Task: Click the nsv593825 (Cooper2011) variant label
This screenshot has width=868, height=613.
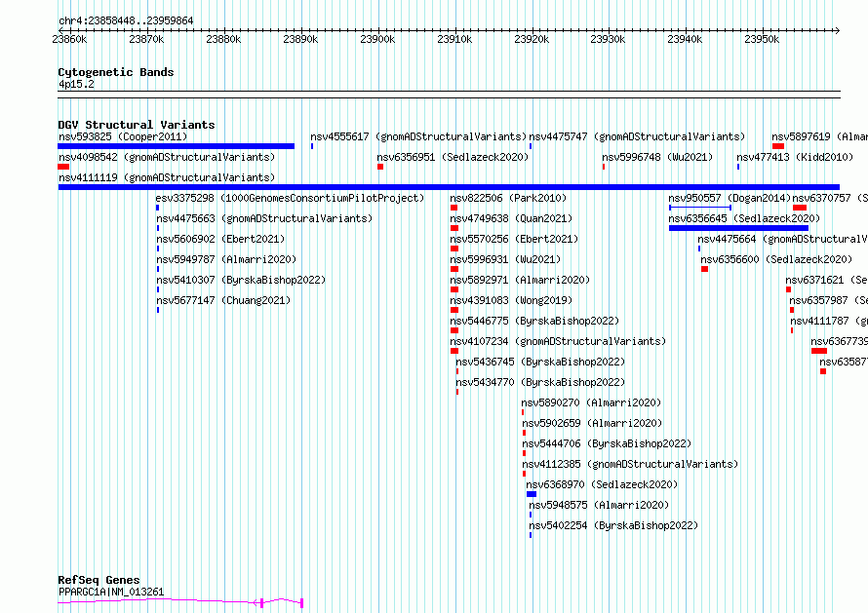Action: pos(123,136)
